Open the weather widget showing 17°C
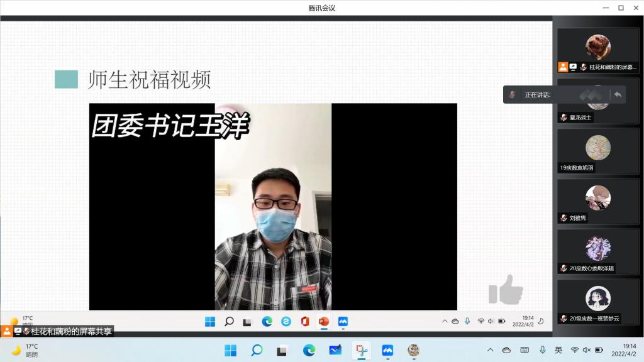 pos(25,350)
